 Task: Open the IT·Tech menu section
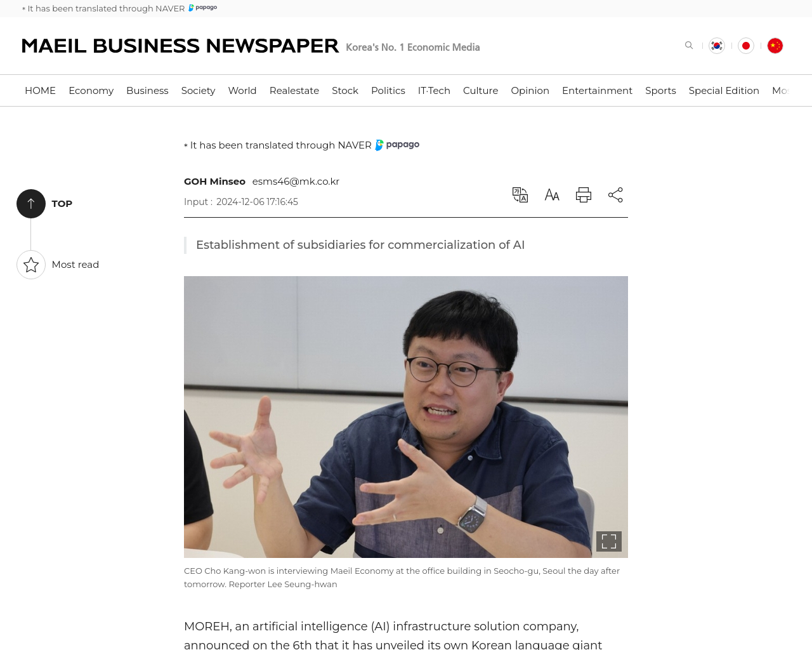(x=434, y=91)
